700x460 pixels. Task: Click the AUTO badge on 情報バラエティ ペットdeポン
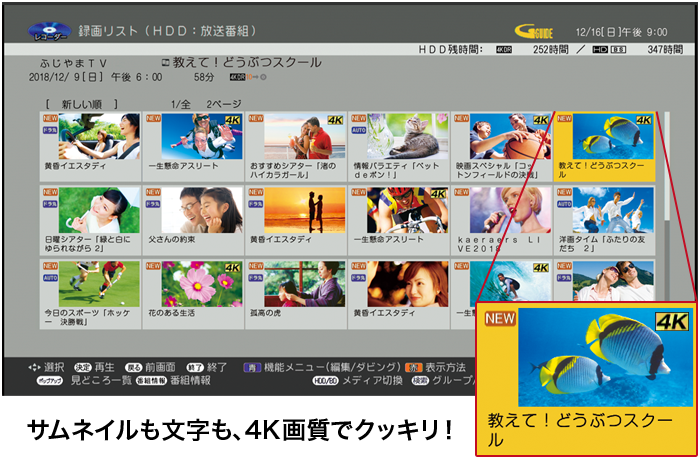pyautogui.click(x=358, y=130)
